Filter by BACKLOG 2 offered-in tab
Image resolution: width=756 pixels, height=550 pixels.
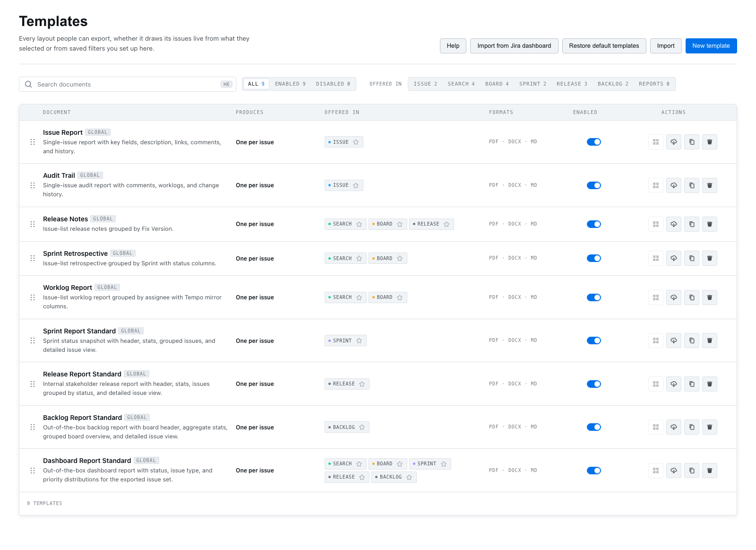tap(613, 84)
